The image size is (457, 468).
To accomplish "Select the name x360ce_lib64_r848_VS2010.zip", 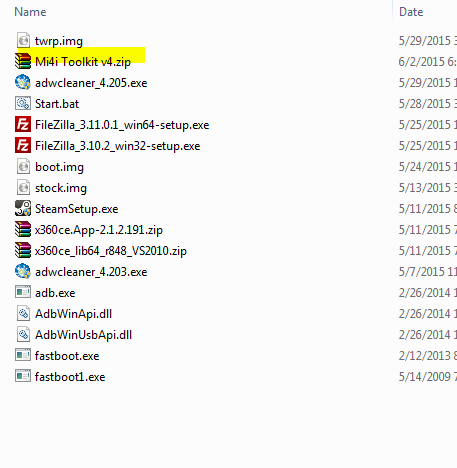I will click(111, 251).
